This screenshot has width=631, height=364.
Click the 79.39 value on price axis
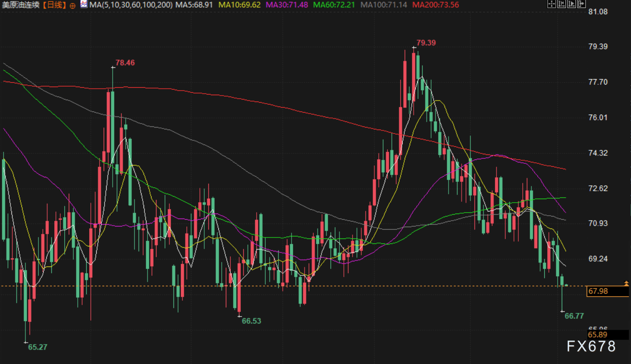click(x=598, y=47)
